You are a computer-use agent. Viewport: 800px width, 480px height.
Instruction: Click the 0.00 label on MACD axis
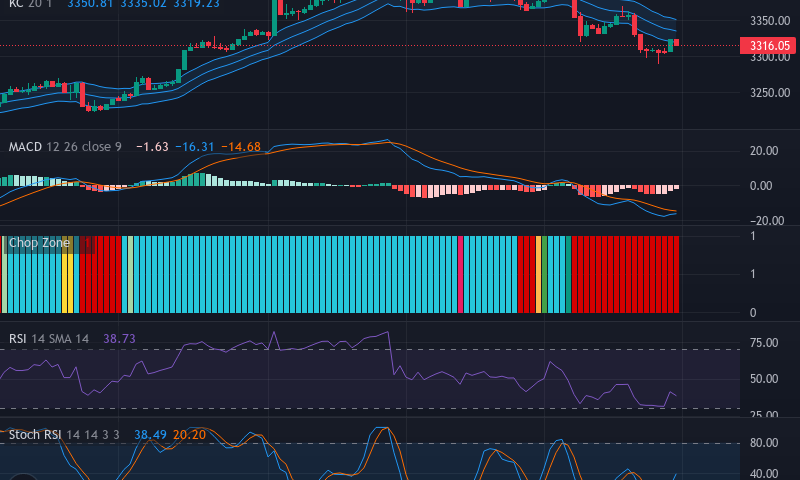pyautogui.click(x=761, y=186)
